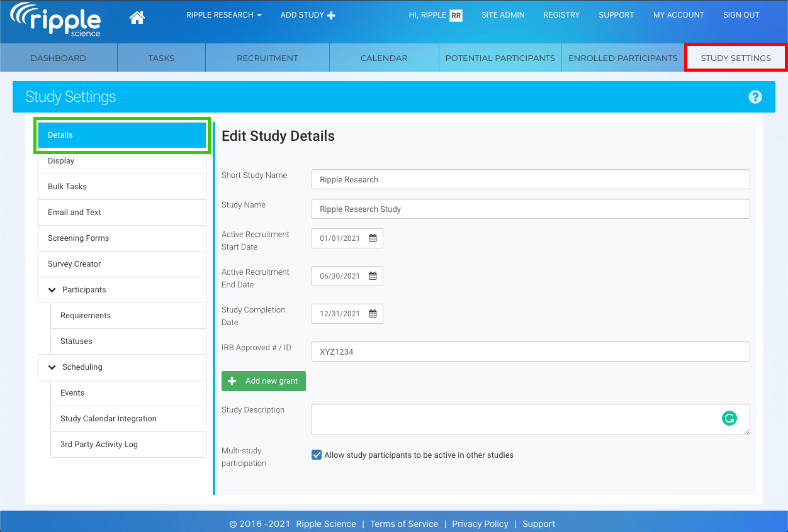
Task: Click the home icon in header
Action: coord(137,18)
